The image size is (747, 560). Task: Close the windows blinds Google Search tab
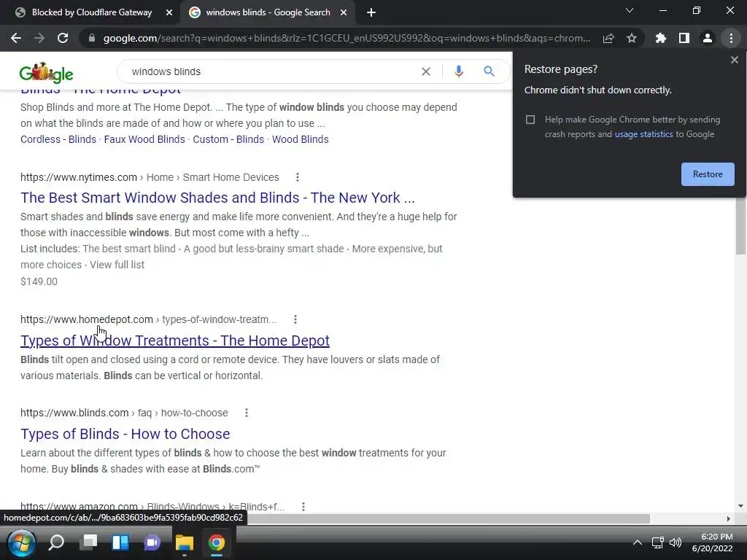tap(344, 13)
